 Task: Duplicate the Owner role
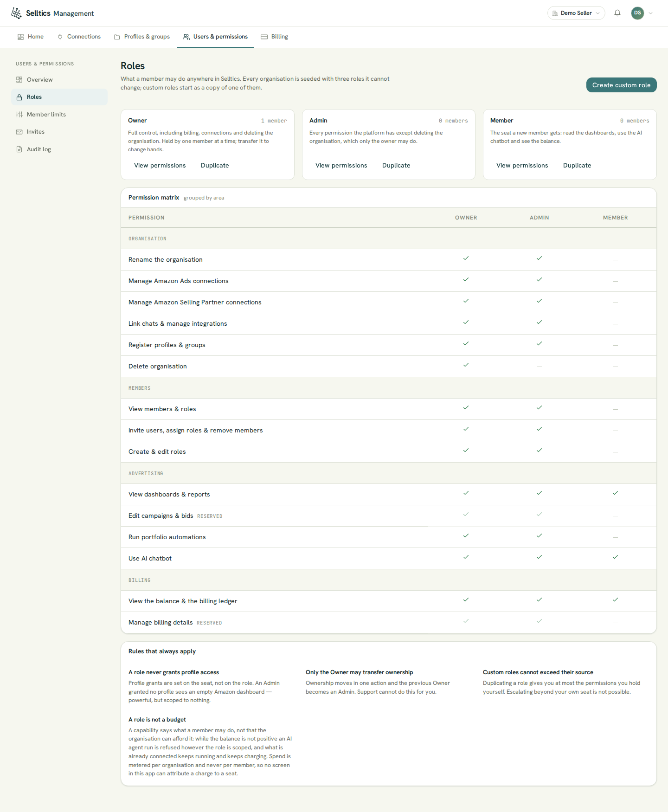point(215,165)
